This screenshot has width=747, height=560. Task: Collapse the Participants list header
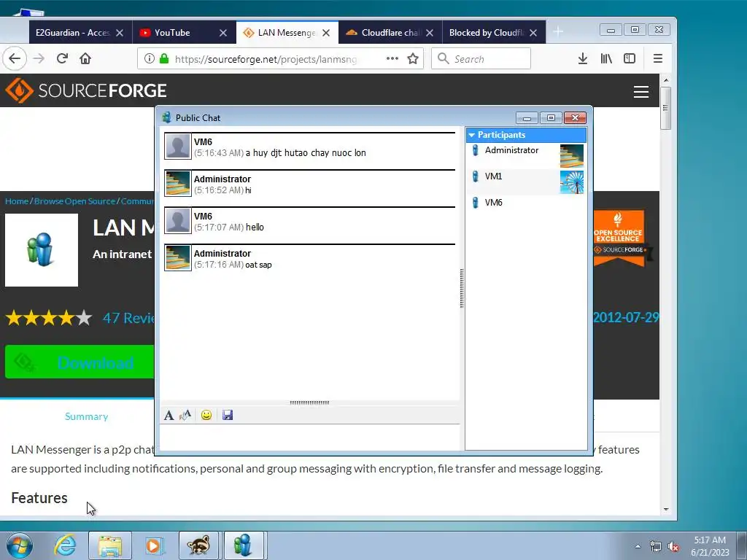coord(526,135)
